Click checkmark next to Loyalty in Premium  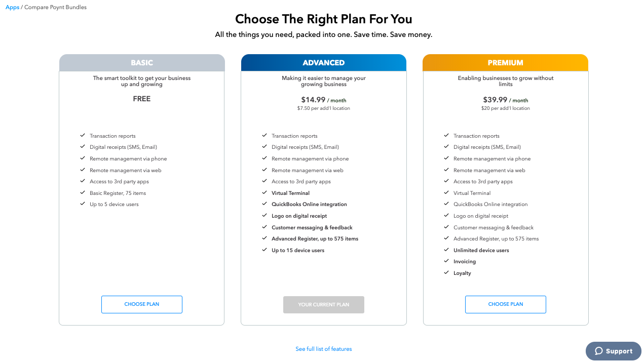446,272
